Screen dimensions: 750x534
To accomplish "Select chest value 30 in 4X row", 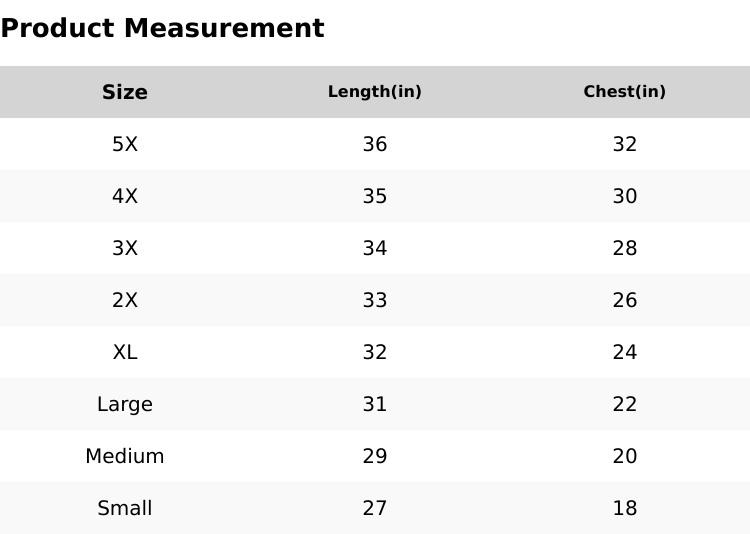I will 625,196.
